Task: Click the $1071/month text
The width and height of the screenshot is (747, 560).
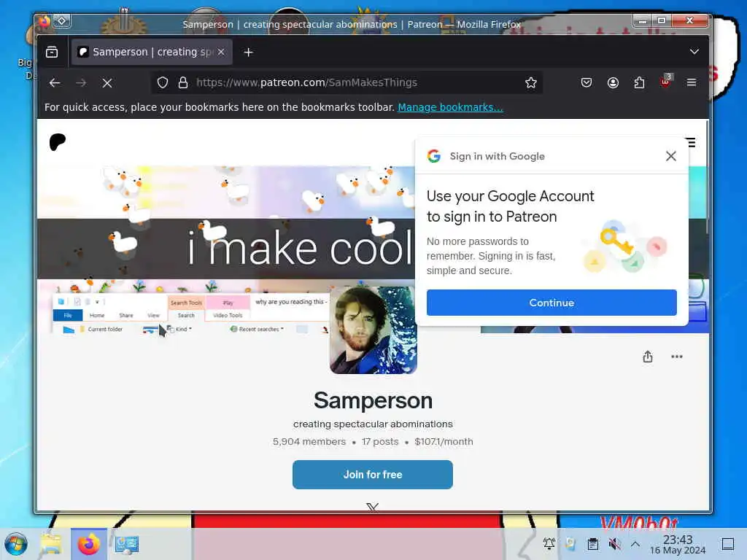Action: [x=444, y=441]
